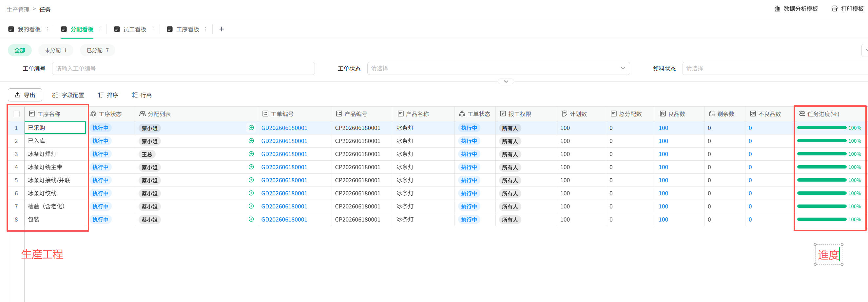Click the 计划数 column header icon
The image size is (868, 302).
pos(564,114)
